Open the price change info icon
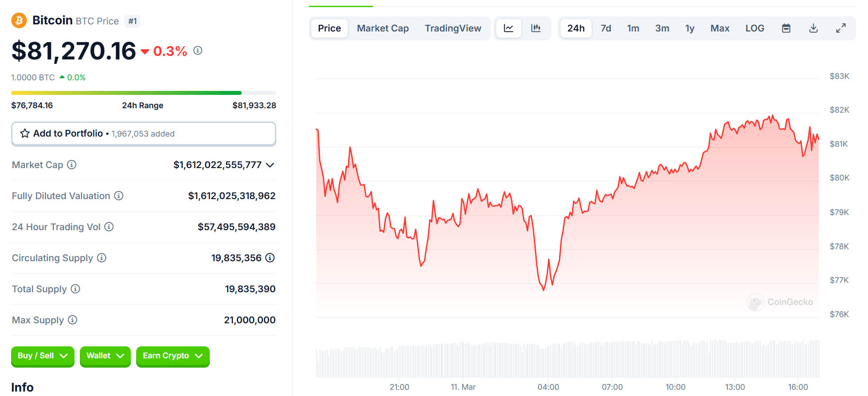The height and width of the screenshot is (396, 868). coord(198,51)
